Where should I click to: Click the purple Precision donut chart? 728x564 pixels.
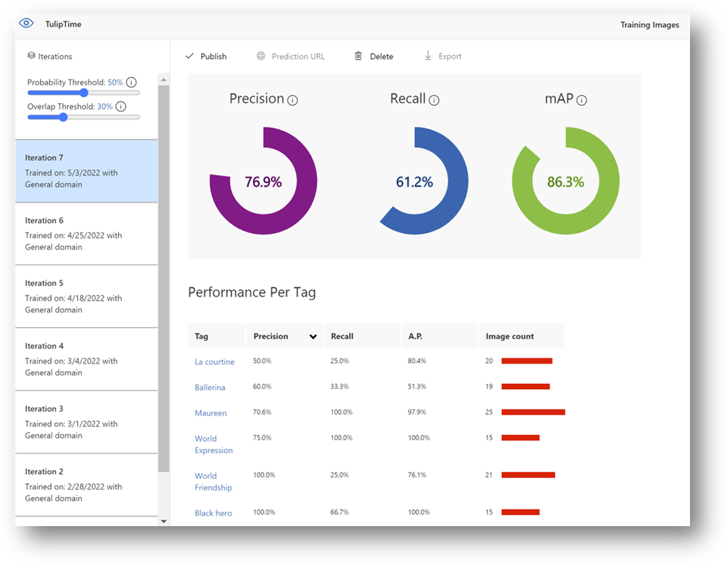tap(263, 181)
